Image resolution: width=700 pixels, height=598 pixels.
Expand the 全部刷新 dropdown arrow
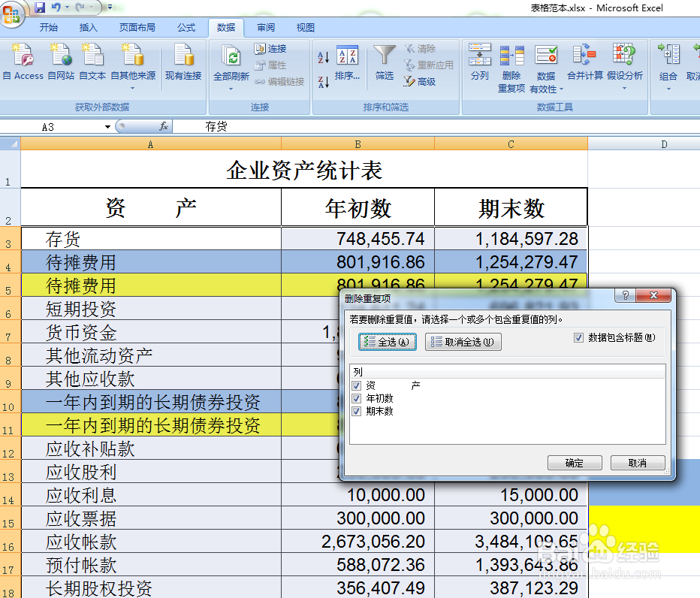pos(231,89)
